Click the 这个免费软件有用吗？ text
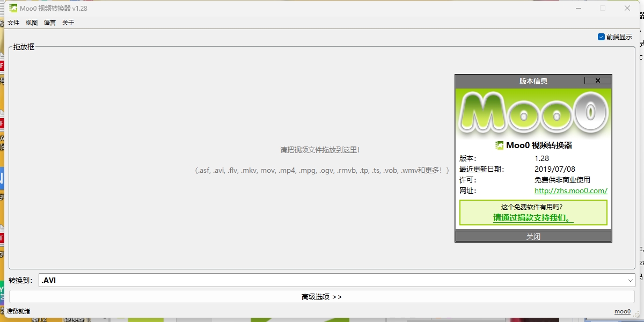 point(532,207)
